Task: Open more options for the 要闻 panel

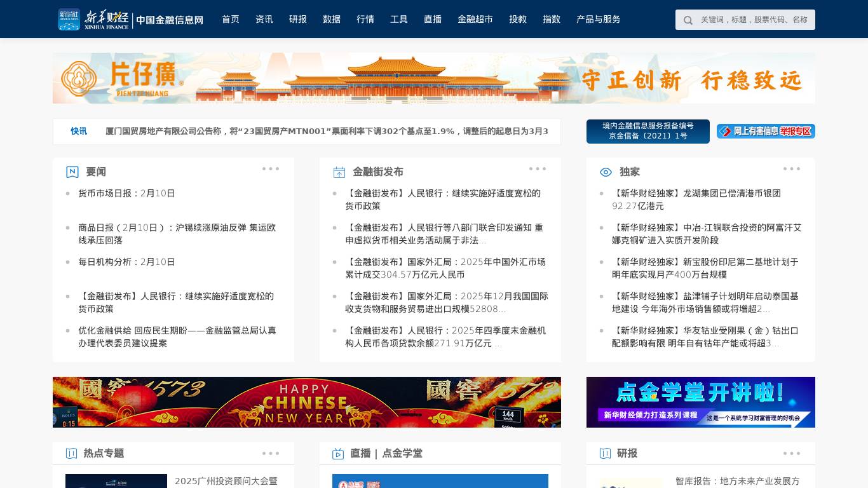Action: (270, 168)
